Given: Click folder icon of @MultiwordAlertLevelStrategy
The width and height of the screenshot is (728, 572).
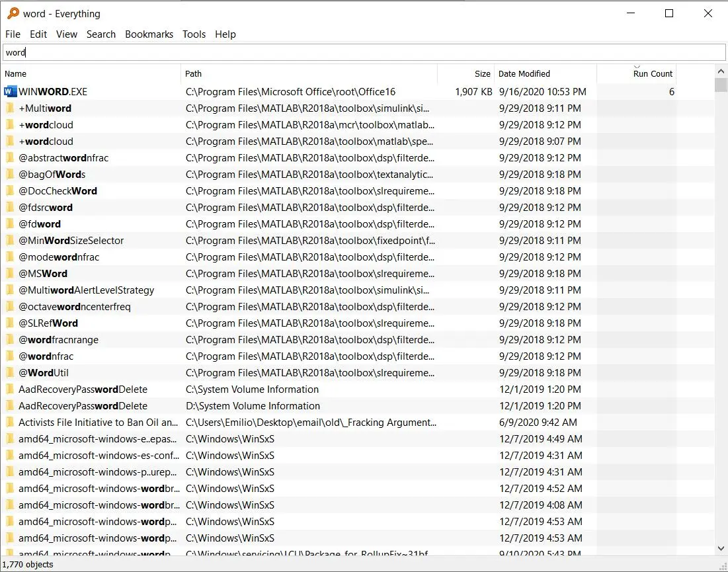Looking at the screenshot, I should 9,290.
